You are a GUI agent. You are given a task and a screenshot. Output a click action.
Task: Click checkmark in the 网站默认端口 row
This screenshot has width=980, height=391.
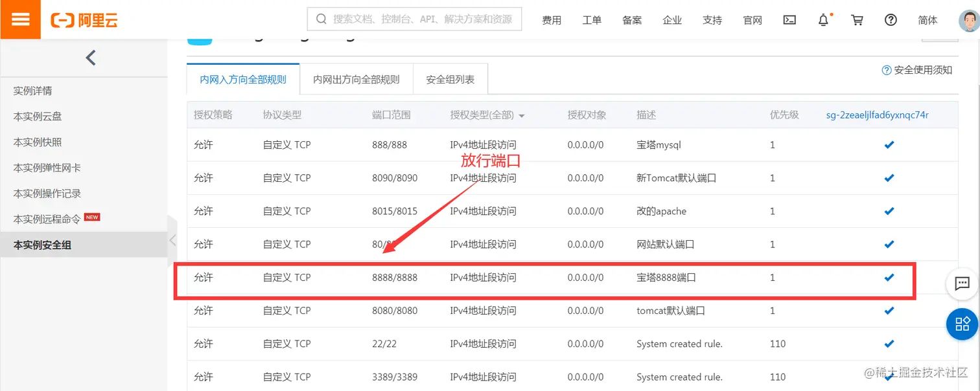(889, 244)
